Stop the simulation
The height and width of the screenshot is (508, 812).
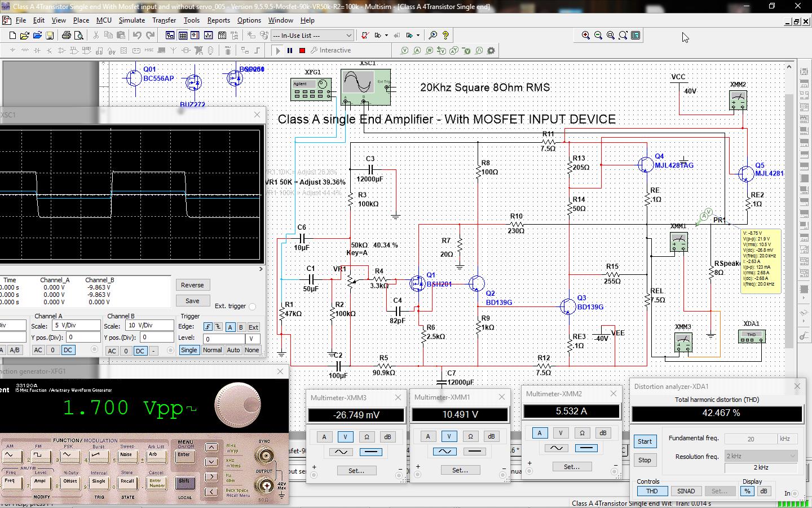click(302, 50)
